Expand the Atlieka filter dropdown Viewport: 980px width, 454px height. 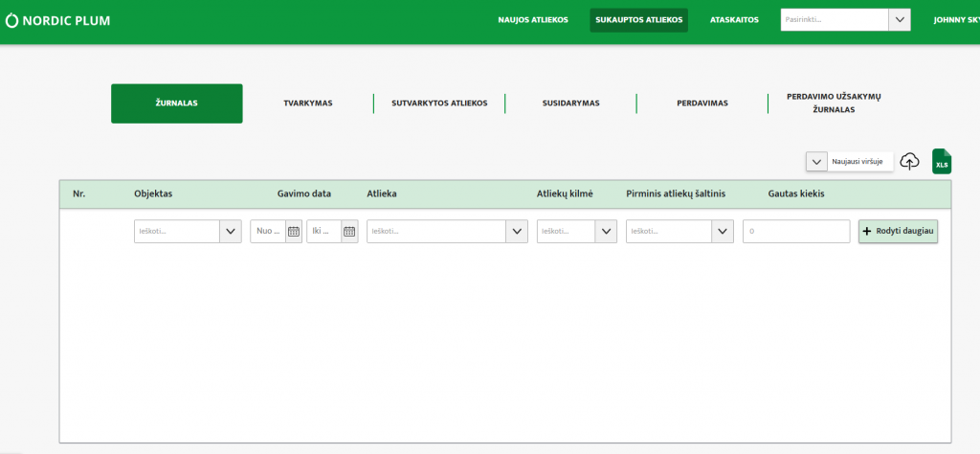coord(517,231)
